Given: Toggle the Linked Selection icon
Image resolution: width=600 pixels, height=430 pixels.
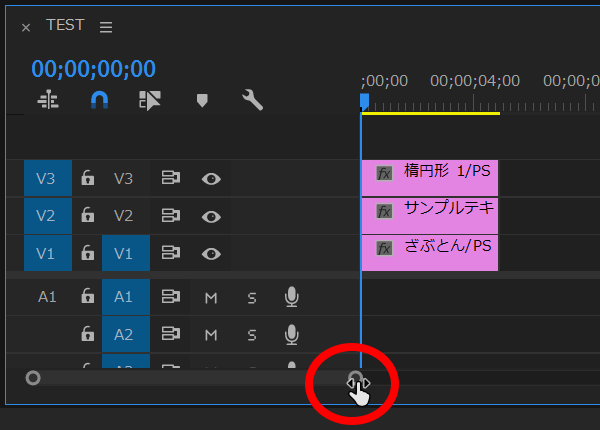Looking at the screenshot, I should 150,100.
